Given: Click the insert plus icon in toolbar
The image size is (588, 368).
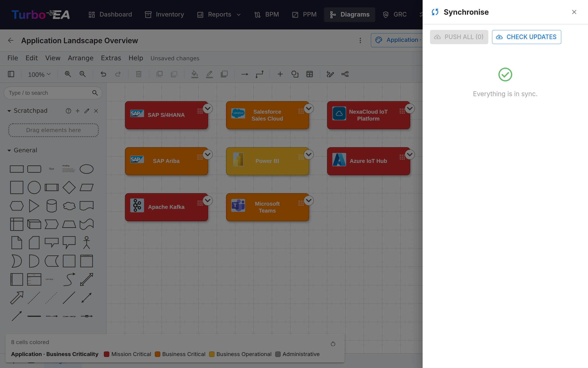Looking at the screenshot, I should pos(280,74).
